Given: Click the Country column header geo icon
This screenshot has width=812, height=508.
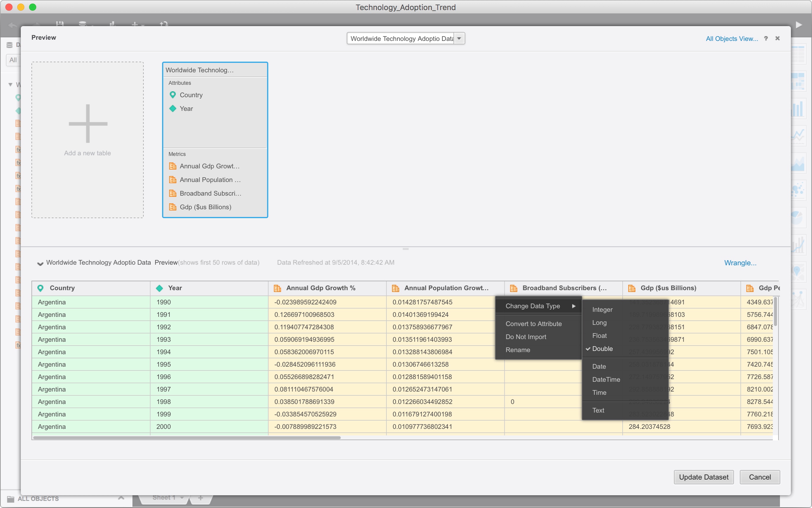Looking at the screenshot, I should [40, 288].
